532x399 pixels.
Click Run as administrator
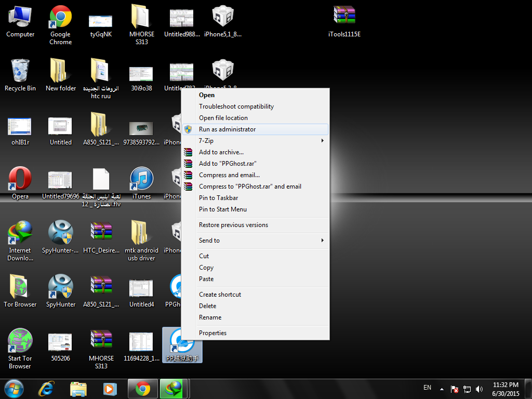pos(256,129)
